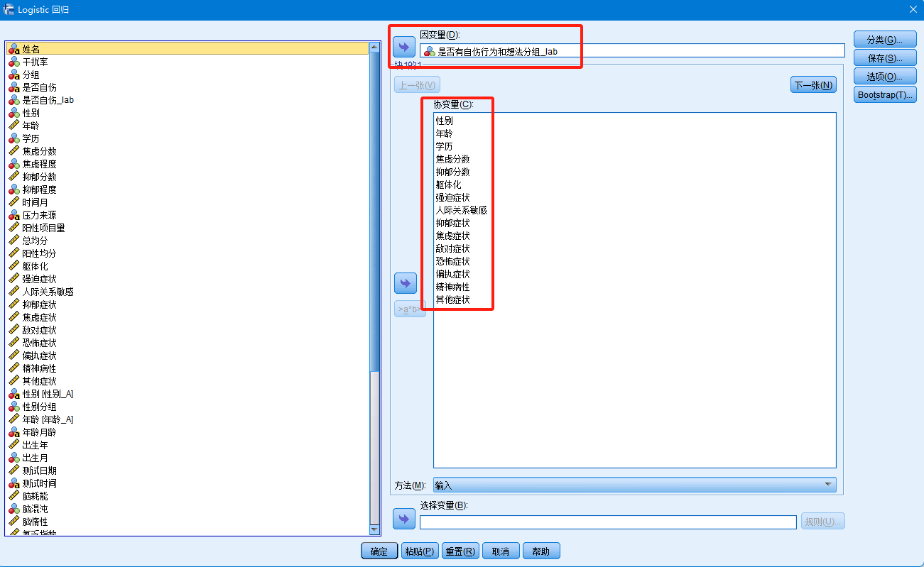This screenshot has width=924, height=567.
Task: Click the ruler icon next to 脑惰性
Action: (13, 522)
